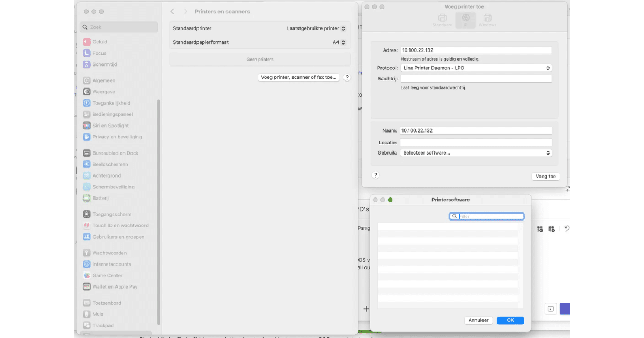This screenshot has height=338, width=644.
Task: Open the Standaardprinter dropdown
Action: [x=317, y=28]
